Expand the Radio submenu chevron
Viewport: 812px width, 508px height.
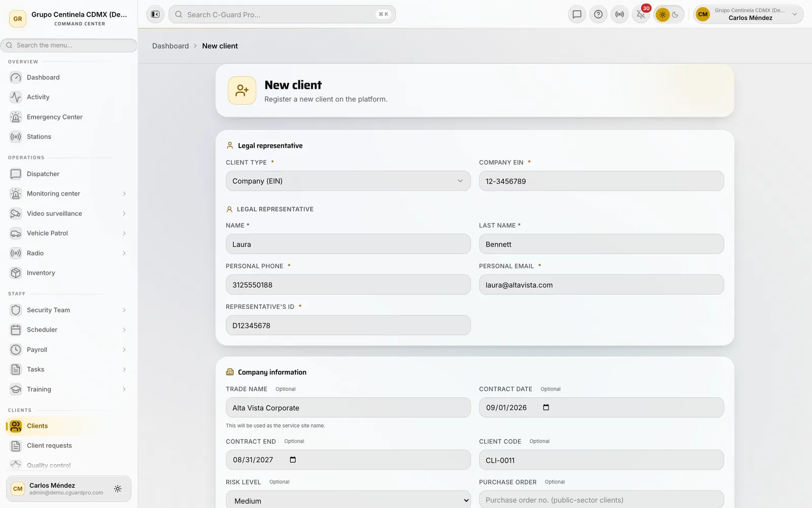(x=124, y=253)
